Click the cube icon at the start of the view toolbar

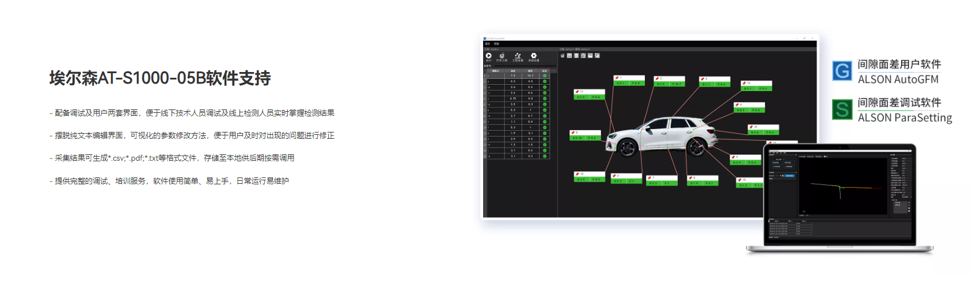pyautogui.click(x=563, y=55)
